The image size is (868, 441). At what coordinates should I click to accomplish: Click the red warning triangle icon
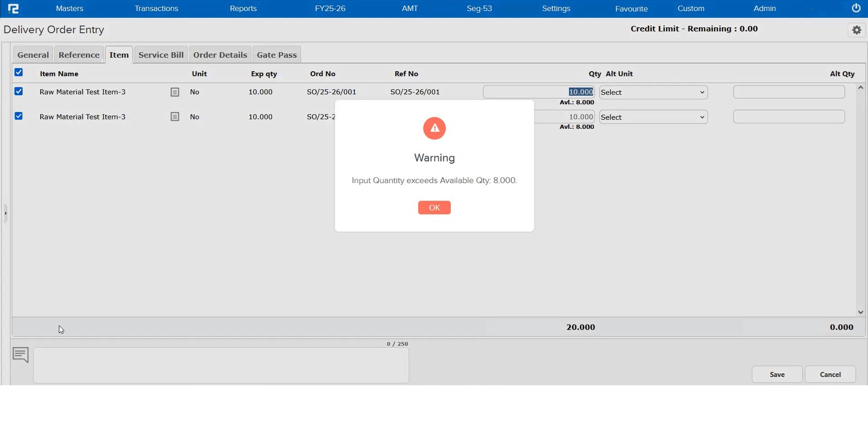point(434,128)
